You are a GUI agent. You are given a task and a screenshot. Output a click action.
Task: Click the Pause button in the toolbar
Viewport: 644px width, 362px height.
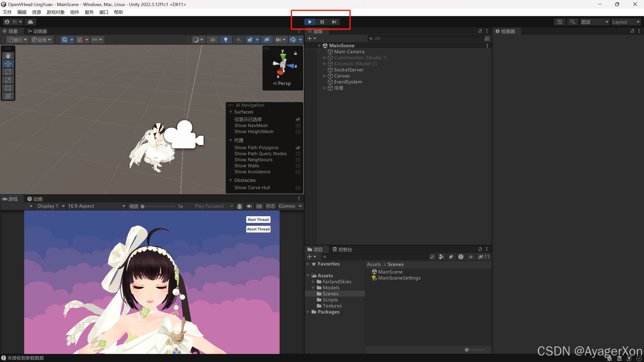[x=322, y=22]
